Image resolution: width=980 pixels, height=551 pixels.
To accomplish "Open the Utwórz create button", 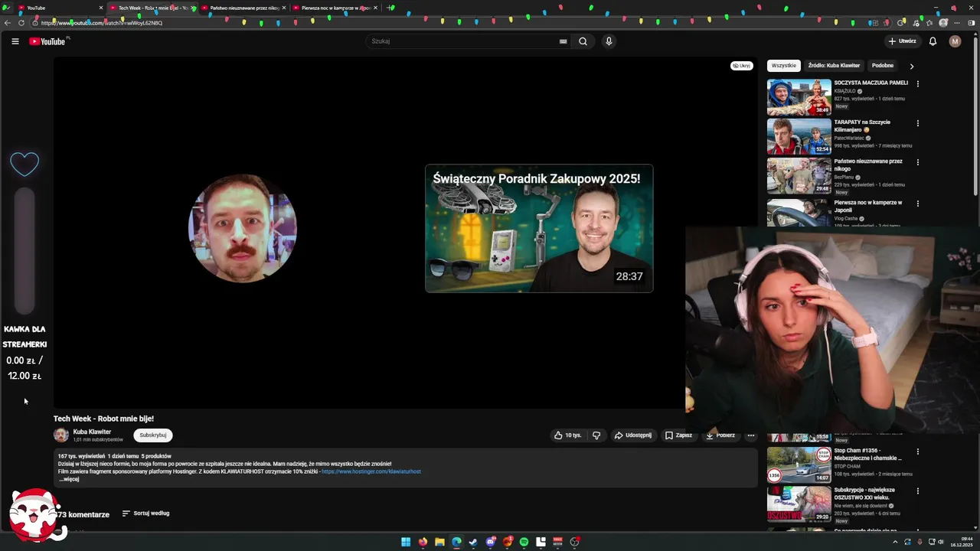I will pyautogui.click(x=903, y=41).
